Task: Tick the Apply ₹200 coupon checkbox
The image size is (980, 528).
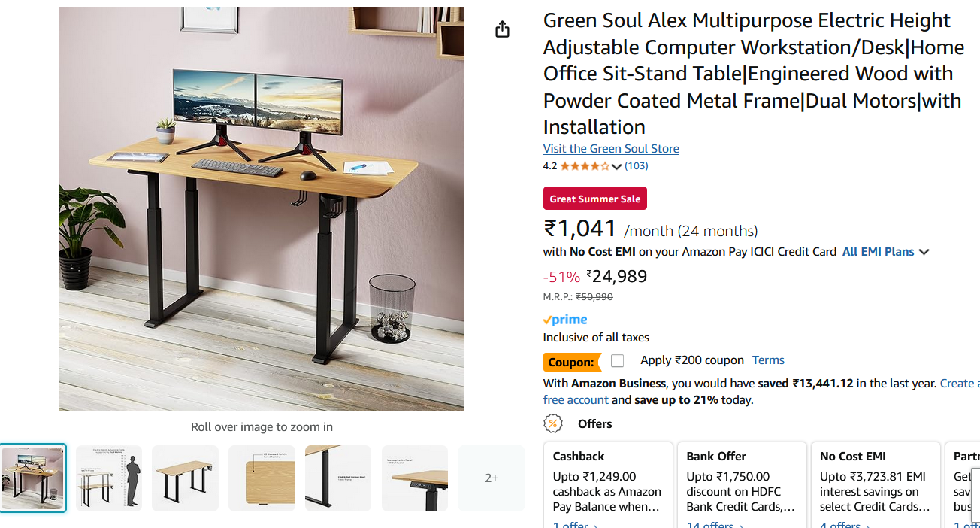Action: point(618,361)
